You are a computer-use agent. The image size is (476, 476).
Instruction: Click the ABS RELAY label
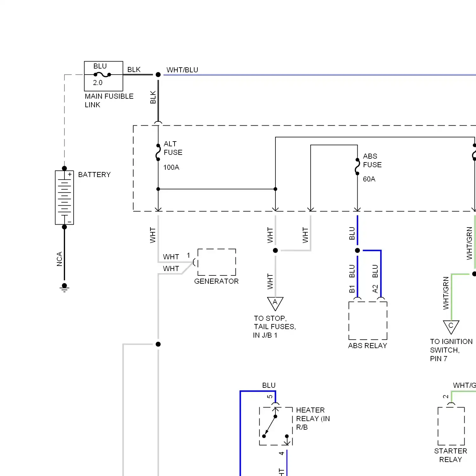point(367,346)
